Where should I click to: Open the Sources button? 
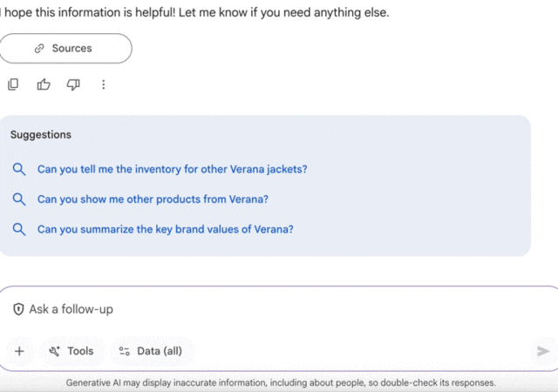click(x=66, y=49)
